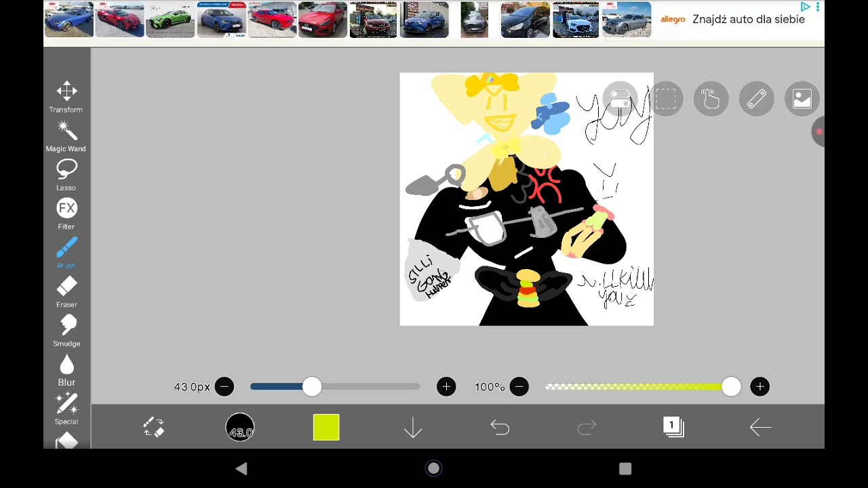This screenshot has height=488, width=868.
Task: Go back with the left arrow
Action: 760,427
